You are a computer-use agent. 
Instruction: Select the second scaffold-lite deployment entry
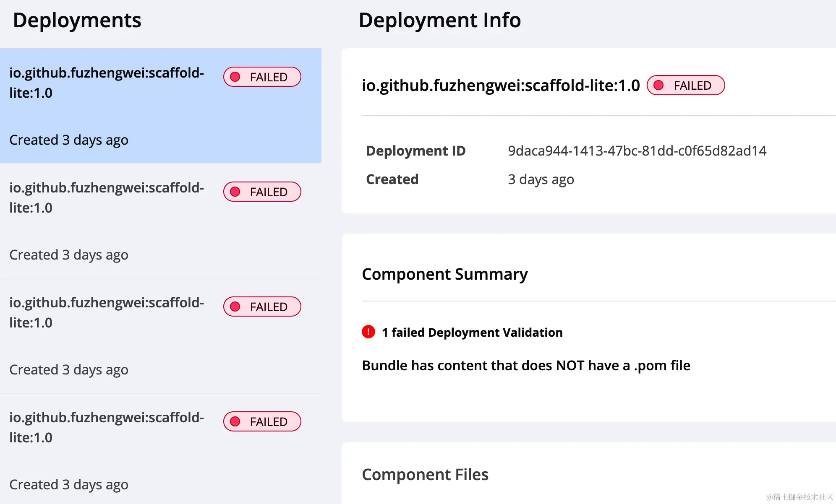pyautogui.click(x=107, y=197)
